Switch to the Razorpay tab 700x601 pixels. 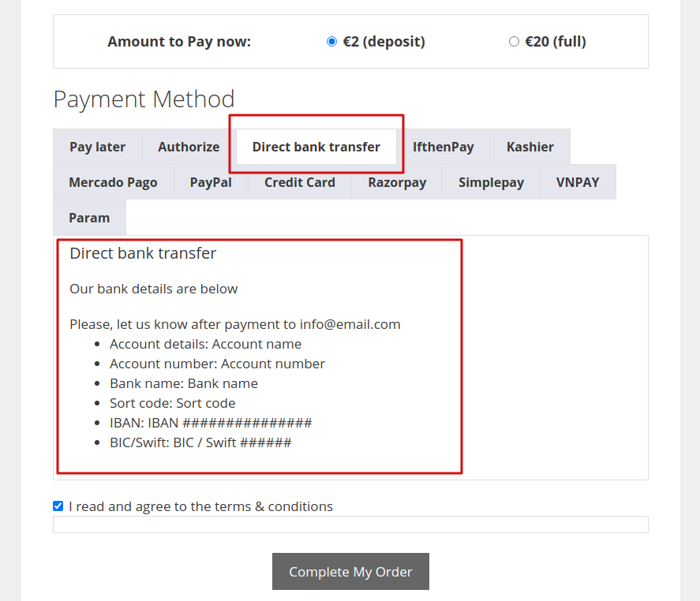click(397, 181)
